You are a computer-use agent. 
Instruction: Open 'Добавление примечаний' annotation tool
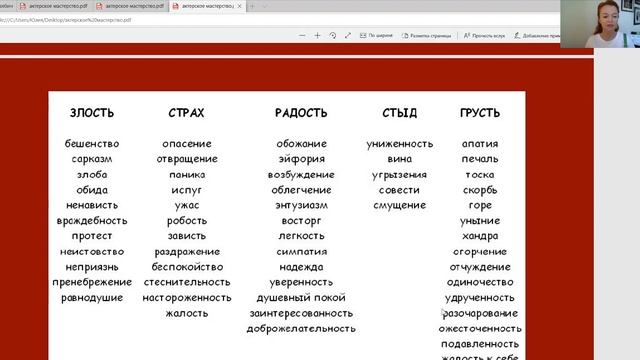537,36
